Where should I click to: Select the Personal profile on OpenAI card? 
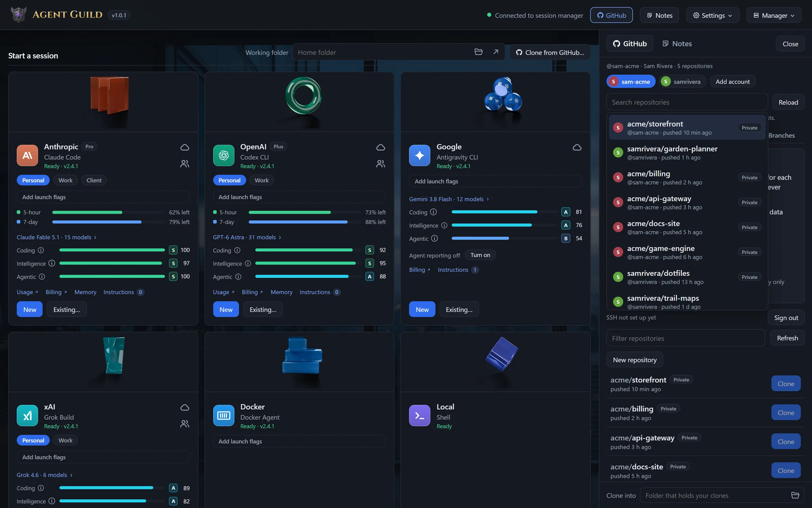click(229, 180)
